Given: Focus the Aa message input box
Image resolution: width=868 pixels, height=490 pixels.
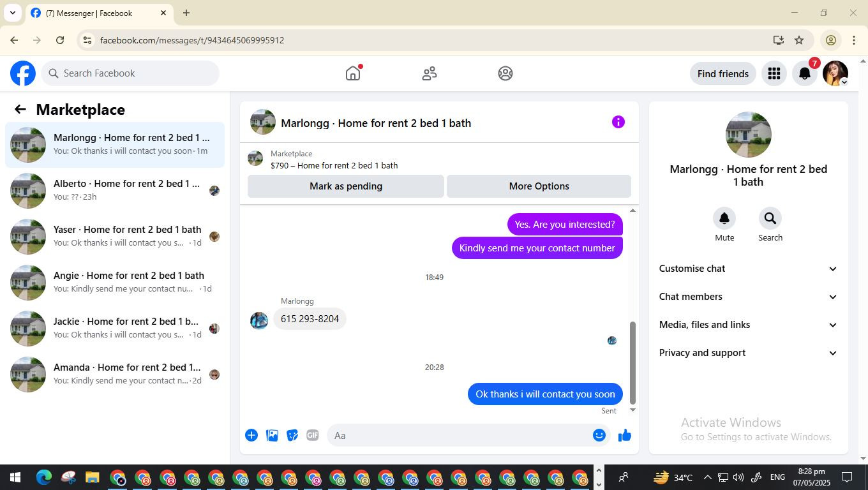Looking at the screenshot, I should click(460, 435).
